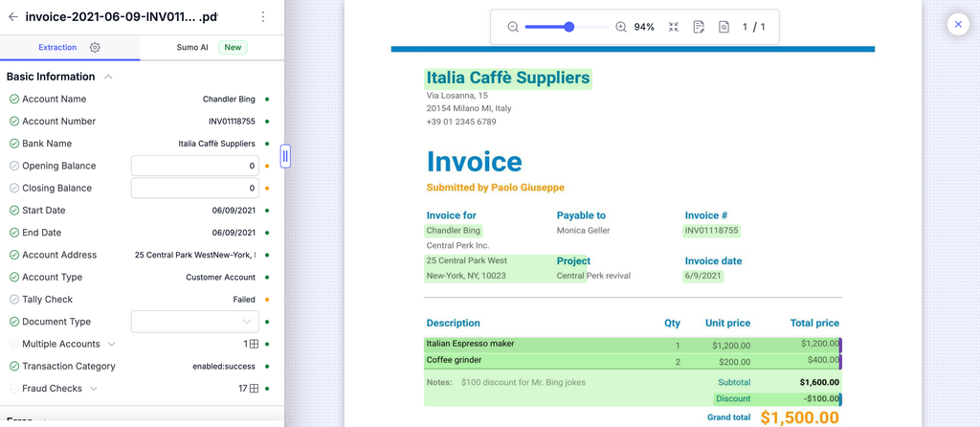Click highlighted Chandler Bing in invoice
980x427 pixels.
[x=453, y=231]
